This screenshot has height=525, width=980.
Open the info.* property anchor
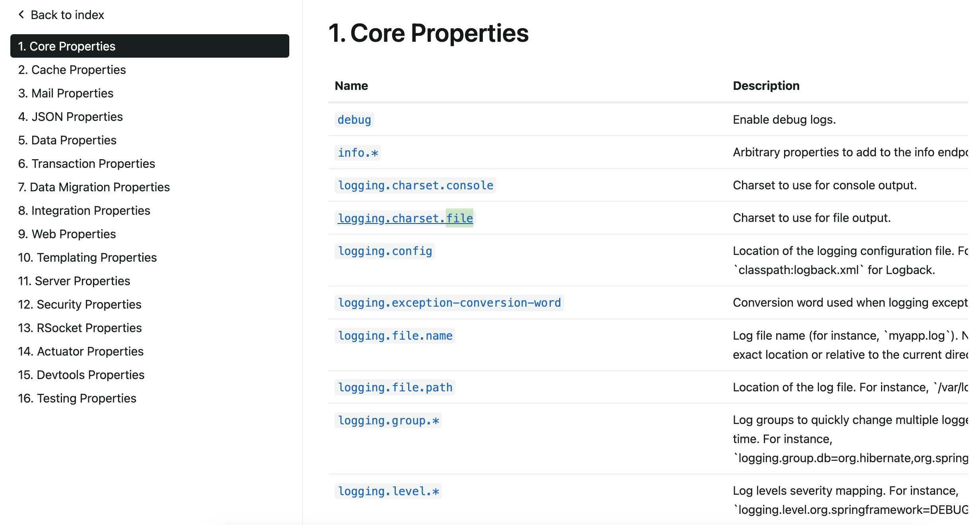(358, 153)
